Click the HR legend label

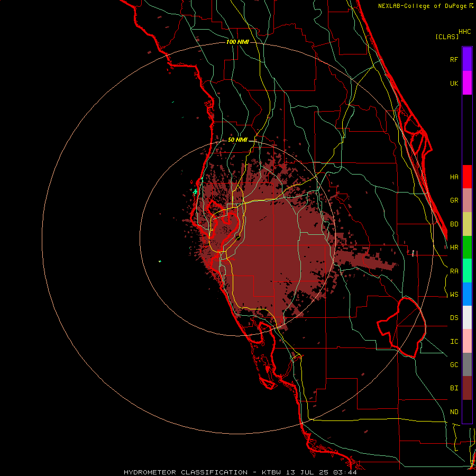[x=454, y=248]
